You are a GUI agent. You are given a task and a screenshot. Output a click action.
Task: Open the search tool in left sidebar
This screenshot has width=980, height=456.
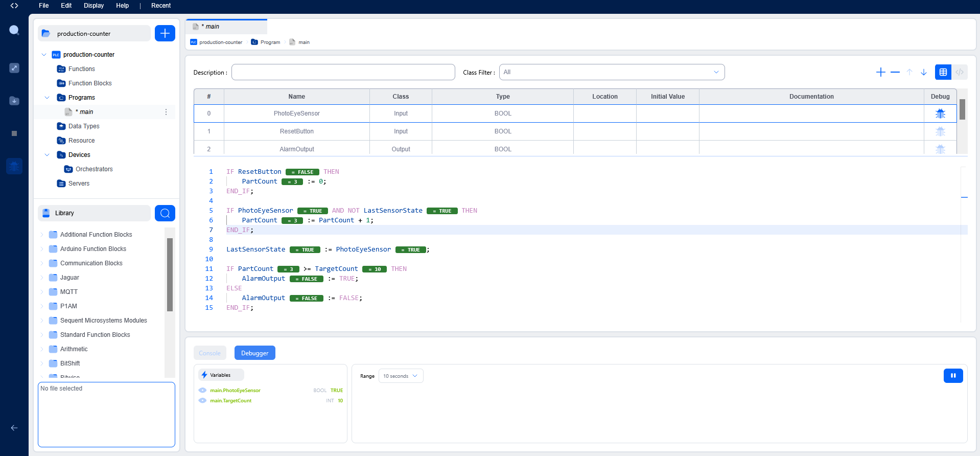coord(14,30)
